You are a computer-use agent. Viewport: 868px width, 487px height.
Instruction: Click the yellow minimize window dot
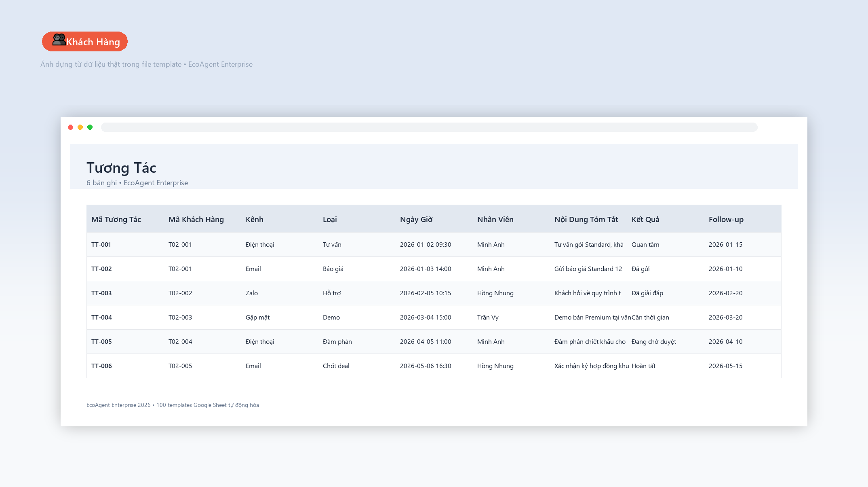[80, 127]
